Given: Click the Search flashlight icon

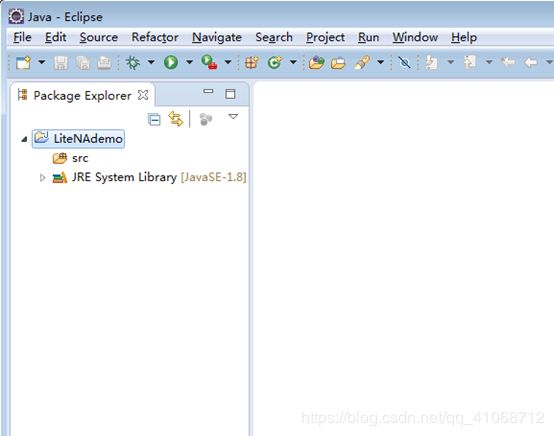Looking at the screenshot, I should pyautogui.click(x=363, y=63).
